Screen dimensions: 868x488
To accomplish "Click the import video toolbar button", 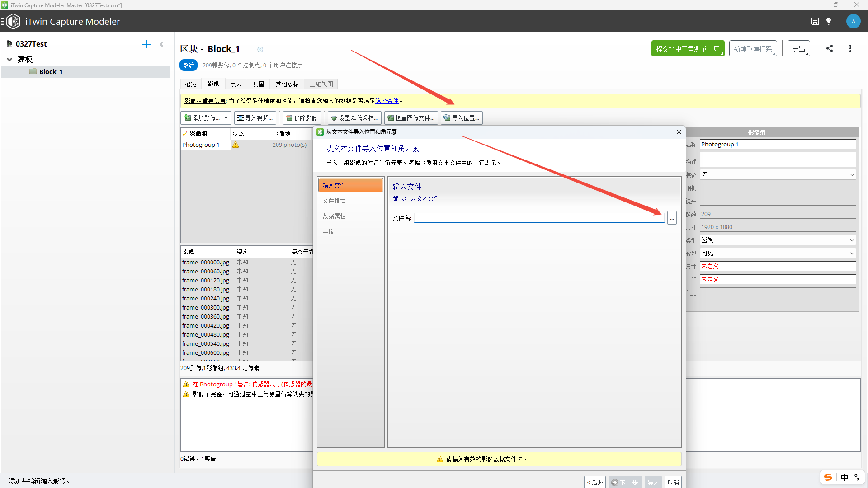I will pos(255,118).
